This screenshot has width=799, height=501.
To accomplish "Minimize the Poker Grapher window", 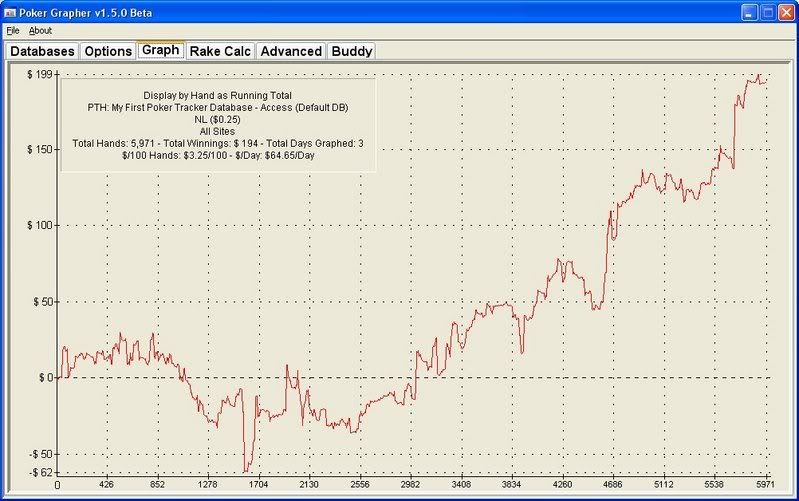I will [748, 12].
